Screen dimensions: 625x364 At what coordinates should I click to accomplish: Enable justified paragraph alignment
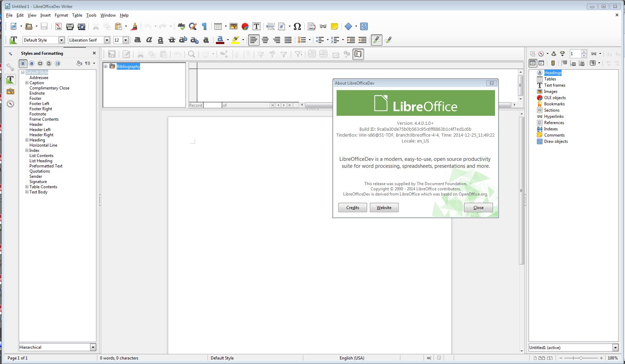(x=288, y=40)
